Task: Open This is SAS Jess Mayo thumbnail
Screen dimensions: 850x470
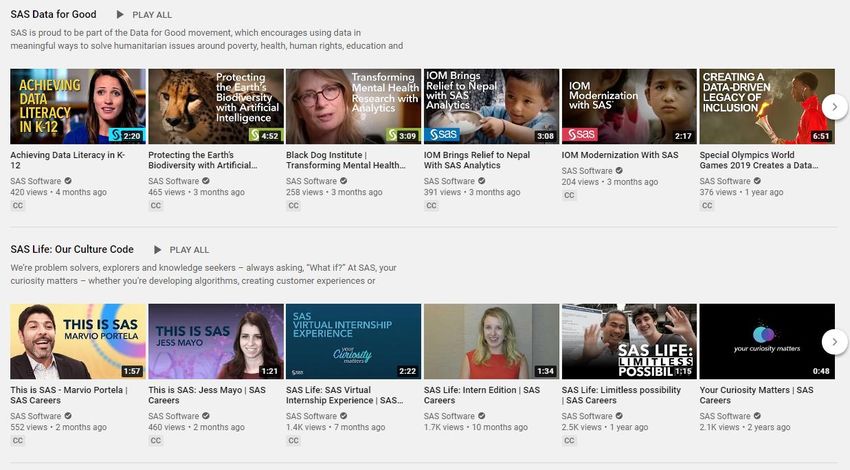Action: click(216, 341)
